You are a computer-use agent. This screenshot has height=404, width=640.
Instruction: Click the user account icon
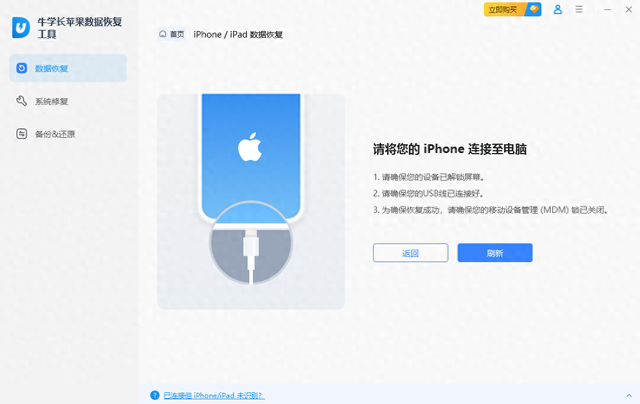(558, 9)
